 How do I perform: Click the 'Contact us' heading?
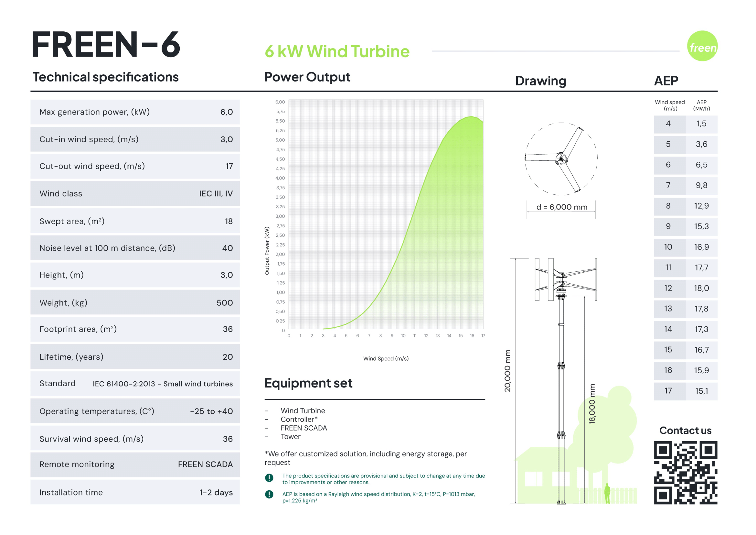coord(686,431)
